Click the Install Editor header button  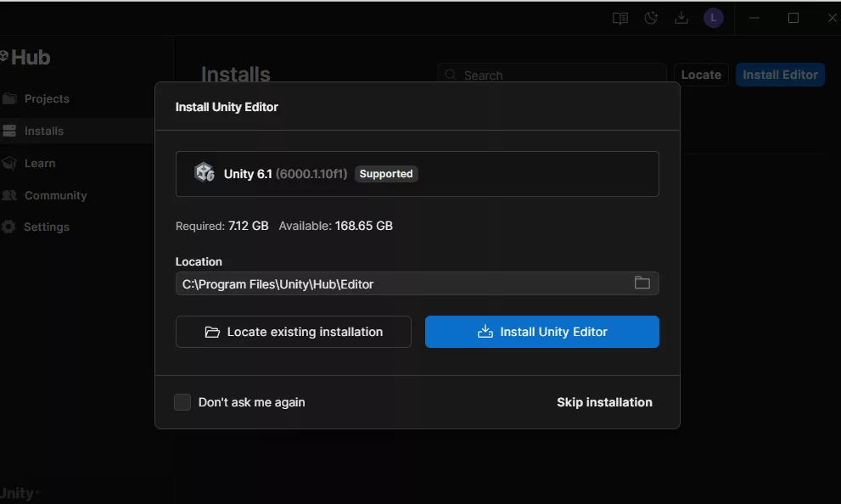(780, 75)
